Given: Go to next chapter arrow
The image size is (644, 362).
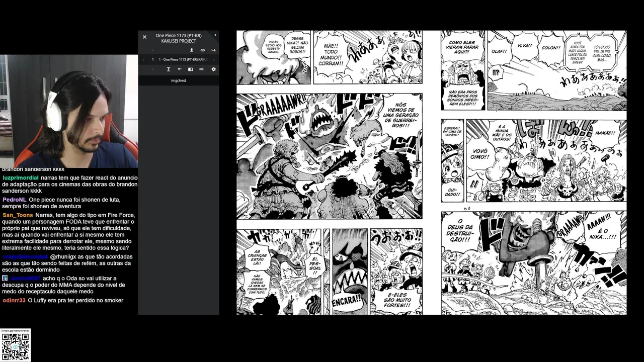Looking at the screenshot, I should (x=214, y=59).
